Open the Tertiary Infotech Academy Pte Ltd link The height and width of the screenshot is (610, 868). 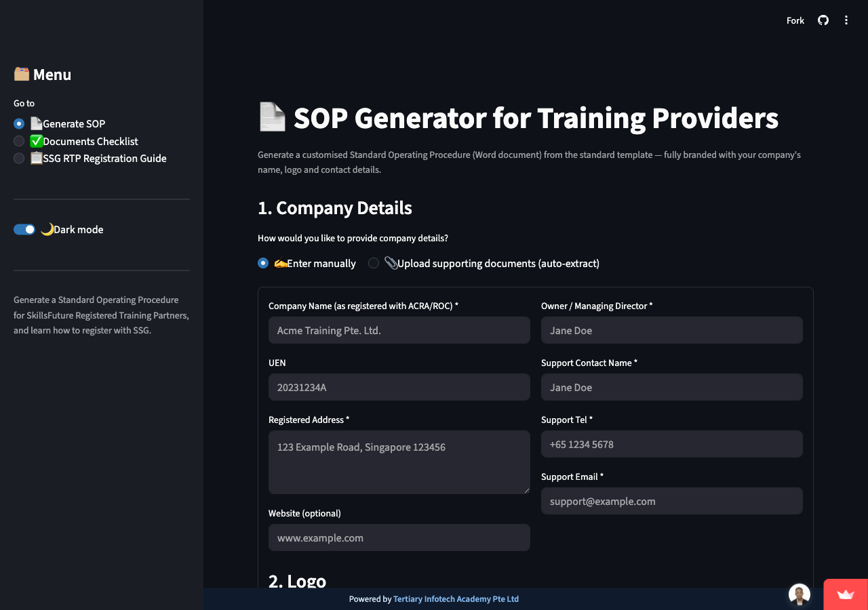[x=456, y=599]
